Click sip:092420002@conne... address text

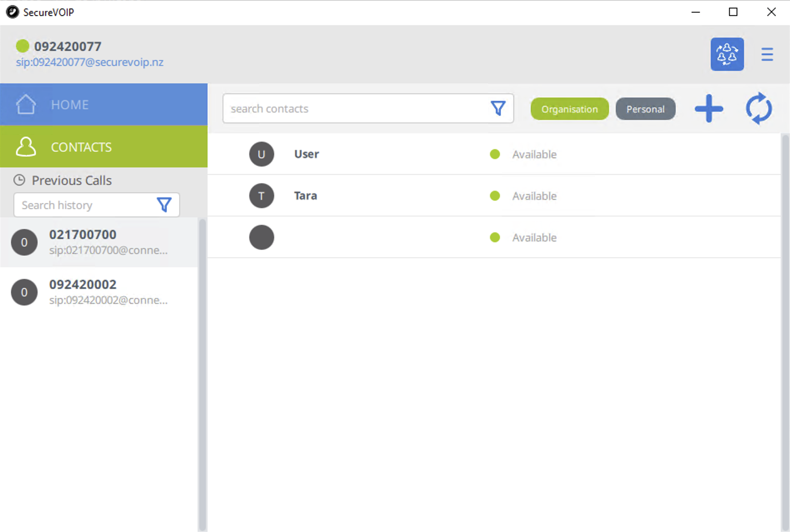(x=108, y=300)
